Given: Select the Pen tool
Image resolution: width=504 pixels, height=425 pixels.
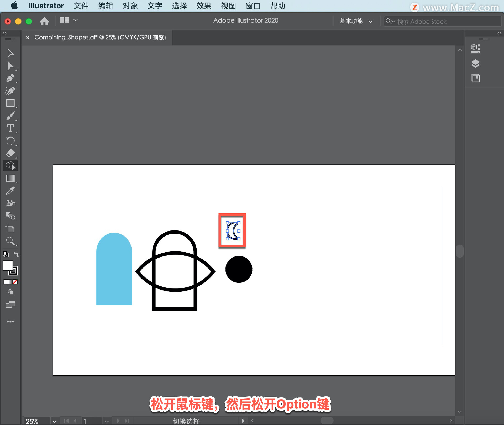Looking at the screenshot, I should point(10,78).
